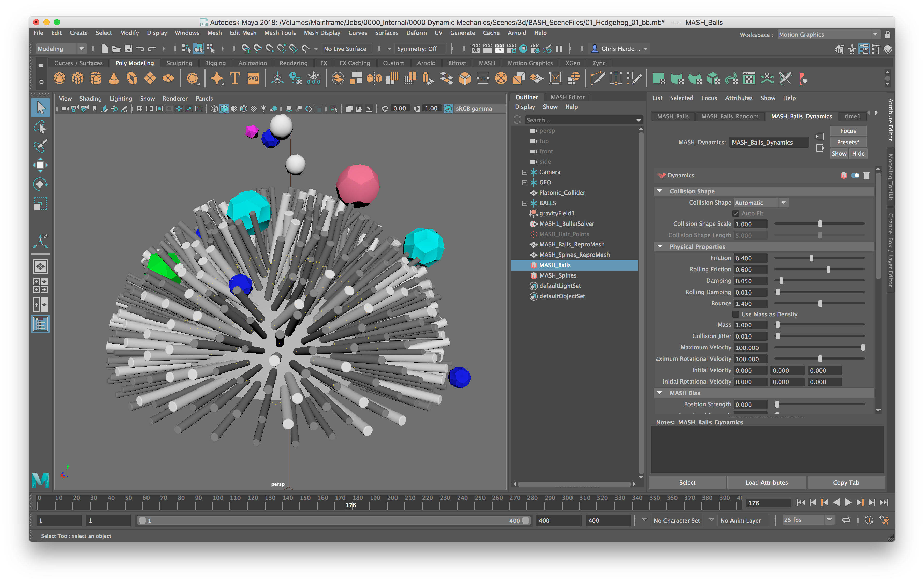Create a polygon cube from the shelf

click(77, 79)
